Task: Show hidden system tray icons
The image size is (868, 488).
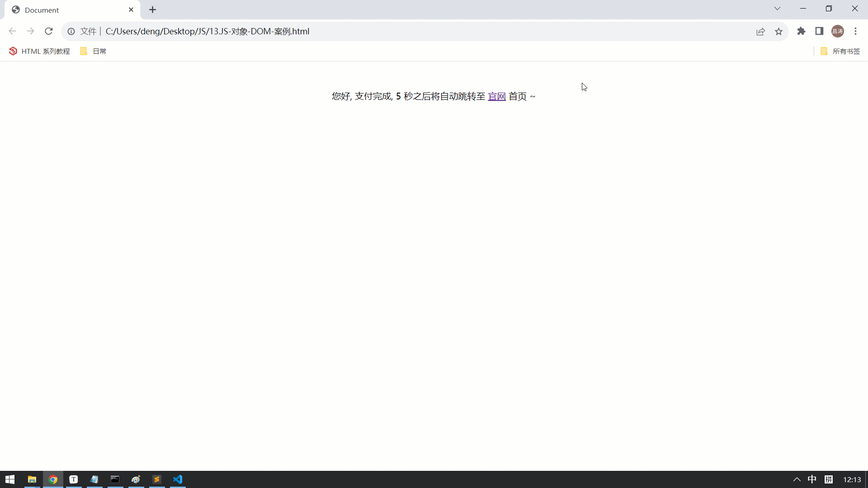Action: (797, 479)
